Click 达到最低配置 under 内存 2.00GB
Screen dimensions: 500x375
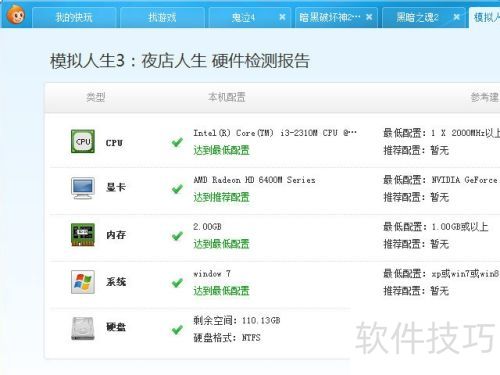point(221,244)
